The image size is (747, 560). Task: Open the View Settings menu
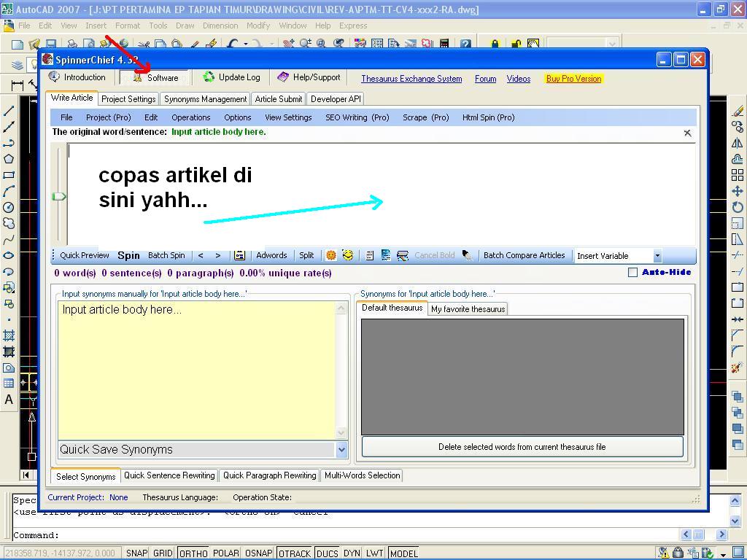pos(288,117)
